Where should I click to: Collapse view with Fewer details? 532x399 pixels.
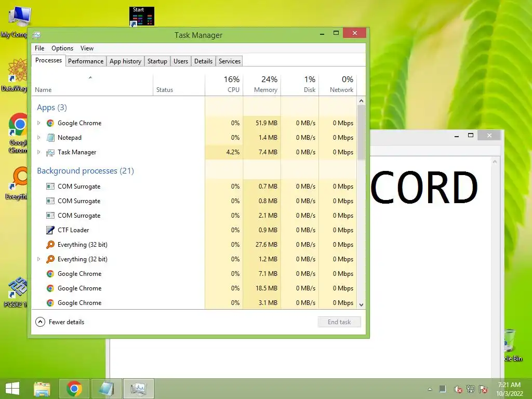[60, 322]
